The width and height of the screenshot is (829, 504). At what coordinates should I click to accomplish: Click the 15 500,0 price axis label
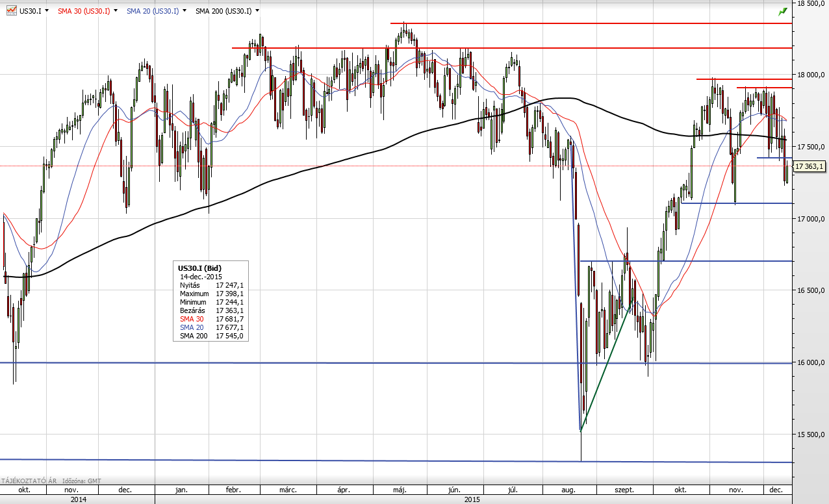point(811,434)
